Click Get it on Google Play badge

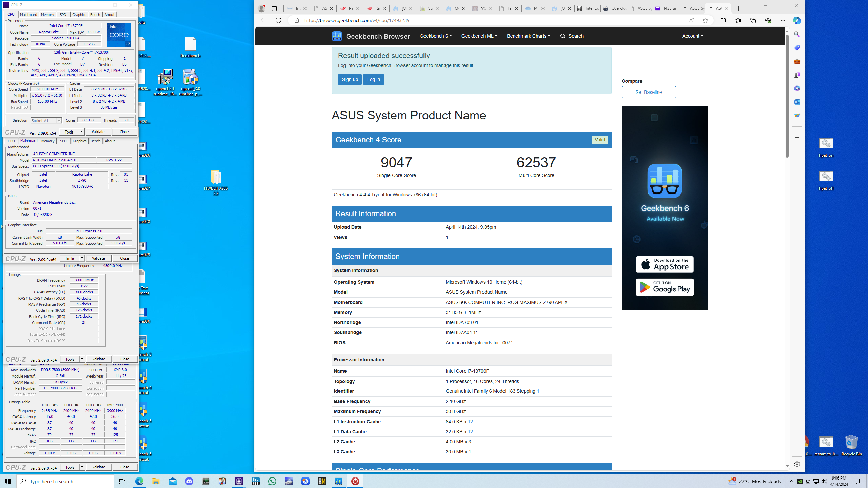coord(665,287)
